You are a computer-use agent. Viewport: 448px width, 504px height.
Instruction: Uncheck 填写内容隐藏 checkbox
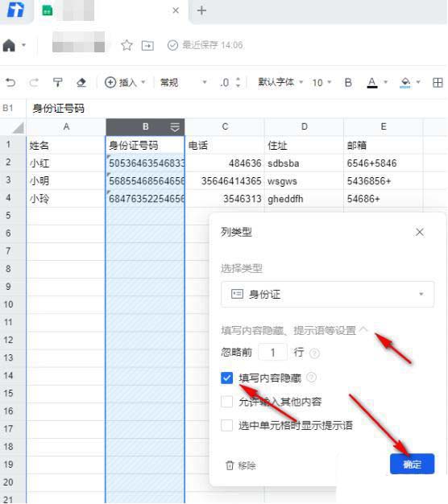(226, 378)
